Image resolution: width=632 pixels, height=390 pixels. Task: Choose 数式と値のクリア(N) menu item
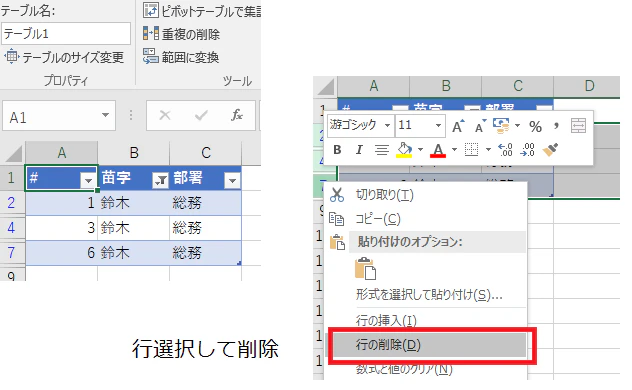pos(426,369)
